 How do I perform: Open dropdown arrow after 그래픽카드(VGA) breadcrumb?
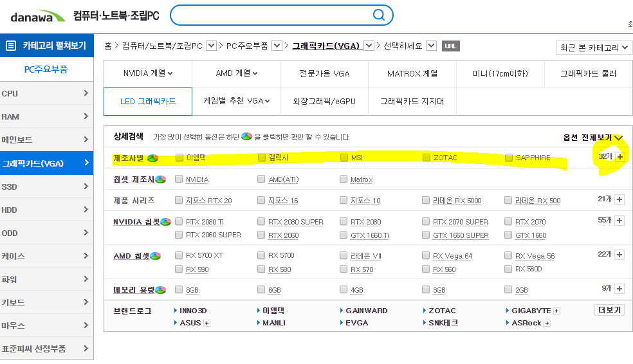369,46
